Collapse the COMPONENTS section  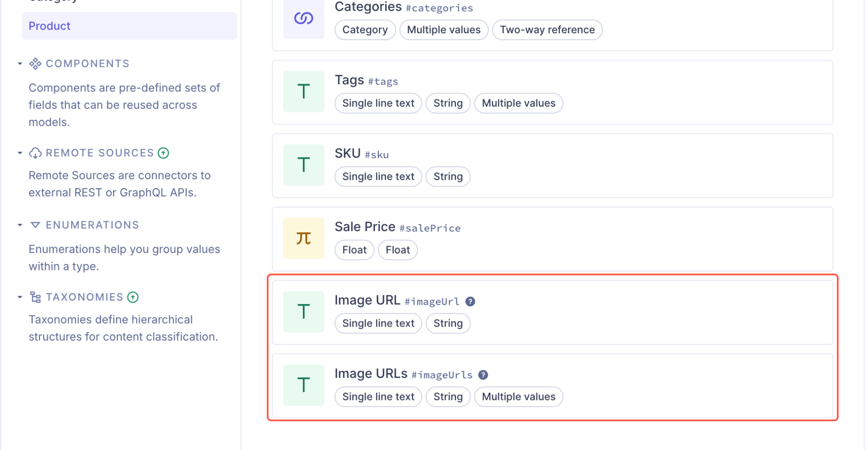[19, 63]
